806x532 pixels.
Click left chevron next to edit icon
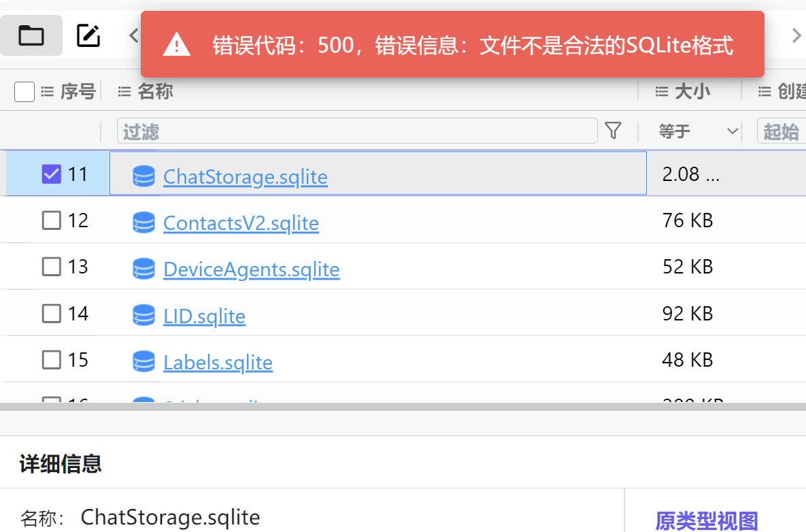(x=134, y=35)
